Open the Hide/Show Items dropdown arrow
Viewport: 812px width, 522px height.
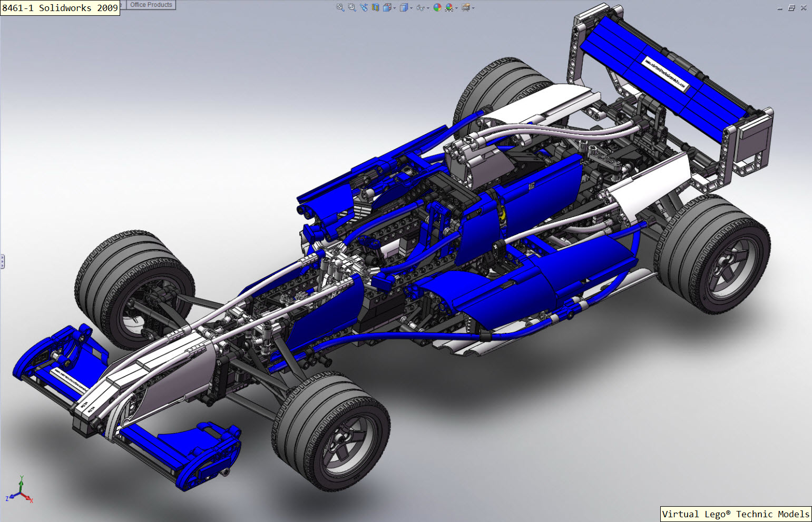[428, 8]
